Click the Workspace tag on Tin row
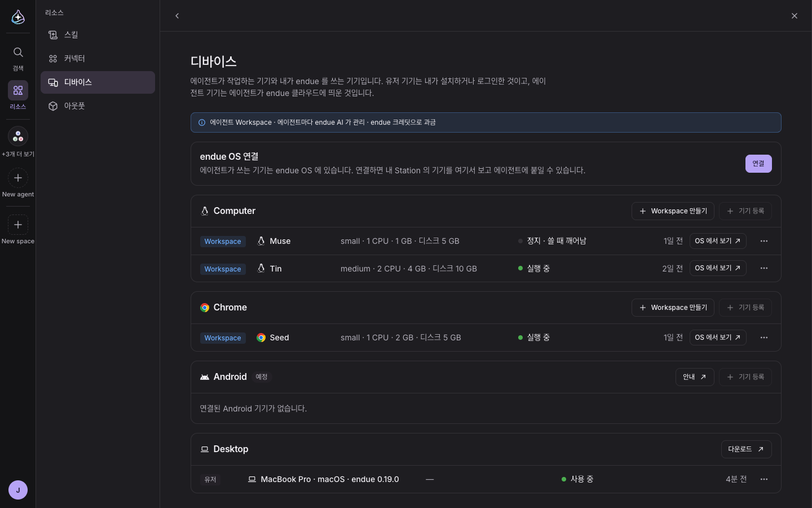812x508 pixels. [x=223, y=269]
